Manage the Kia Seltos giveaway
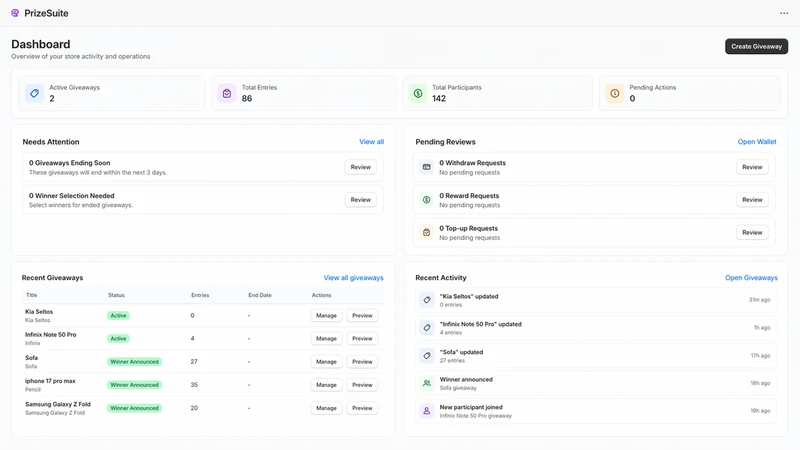The image size is (800, 450). [326, 316]
